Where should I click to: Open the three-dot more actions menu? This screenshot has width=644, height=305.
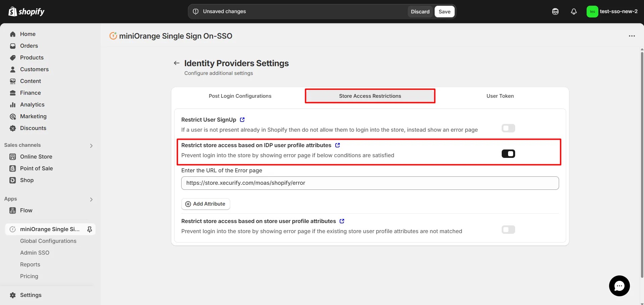coord(632,36)
